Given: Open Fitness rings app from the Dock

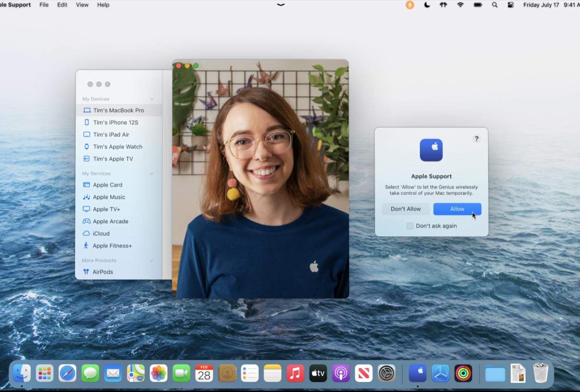Looking at the screenshot, I should coord(463,373).
